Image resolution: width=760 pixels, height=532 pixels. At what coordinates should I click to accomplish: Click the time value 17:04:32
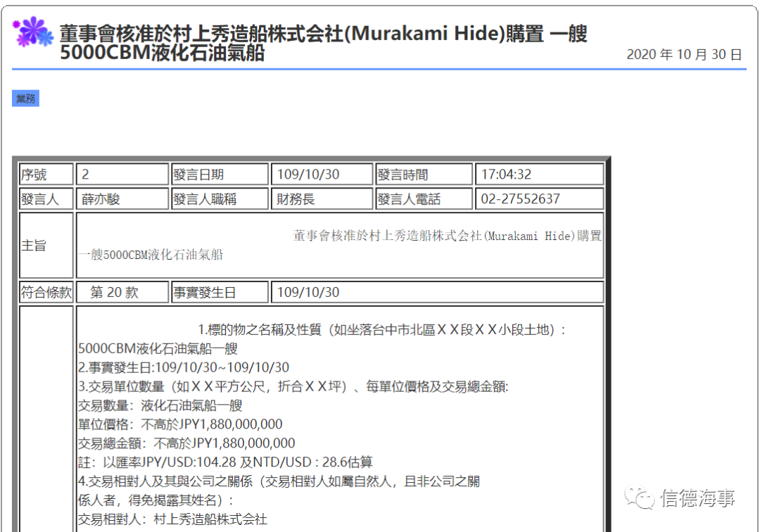pos(540,174)
